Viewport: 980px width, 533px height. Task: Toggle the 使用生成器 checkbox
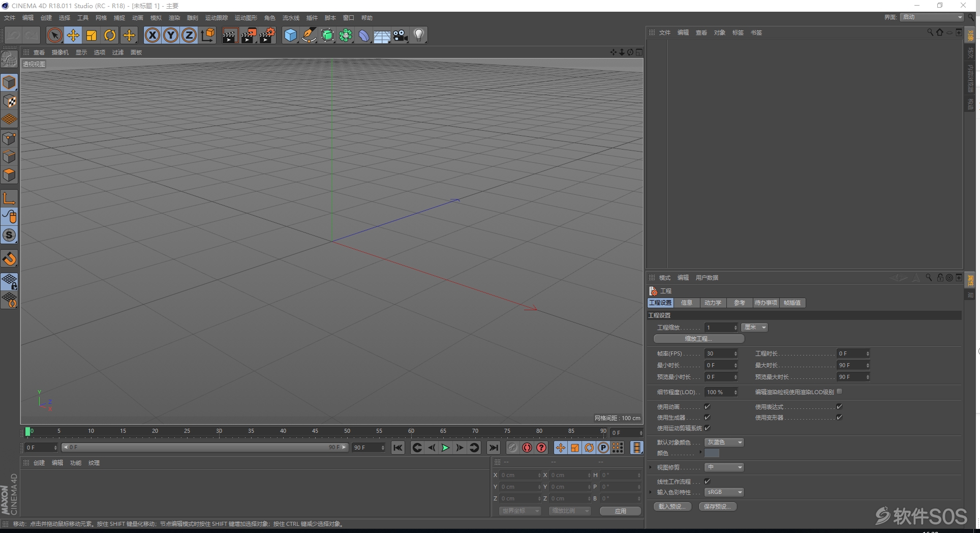click(x=707, y=417)
